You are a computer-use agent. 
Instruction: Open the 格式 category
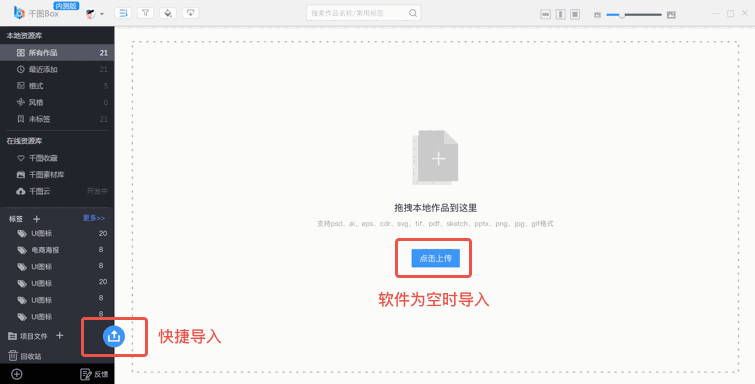(x=57, y=86)
